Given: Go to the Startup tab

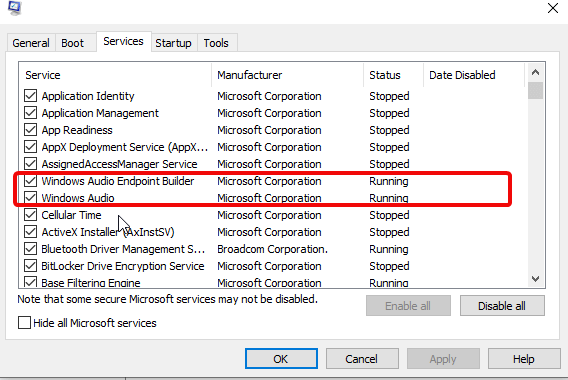Looking at the screenshot, I should tap(174, 43).
